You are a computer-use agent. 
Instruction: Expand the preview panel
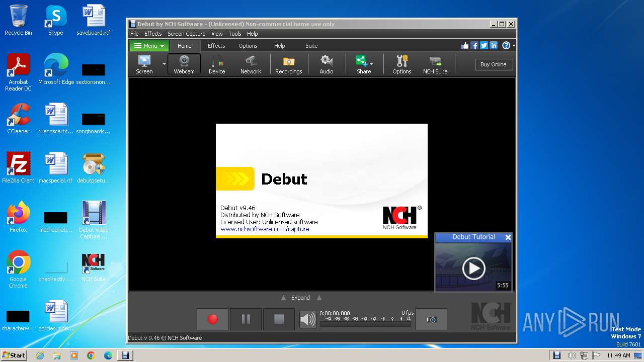[300, 298]
